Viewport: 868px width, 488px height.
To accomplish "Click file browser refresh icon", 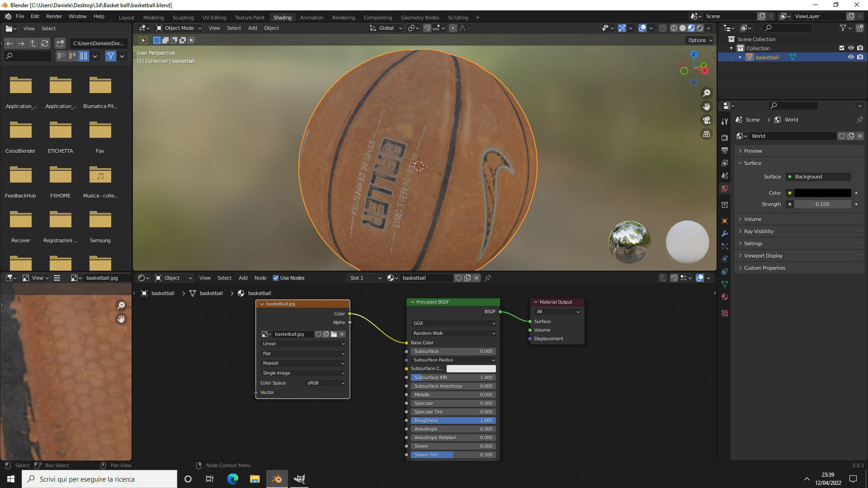I will [45, 43].
